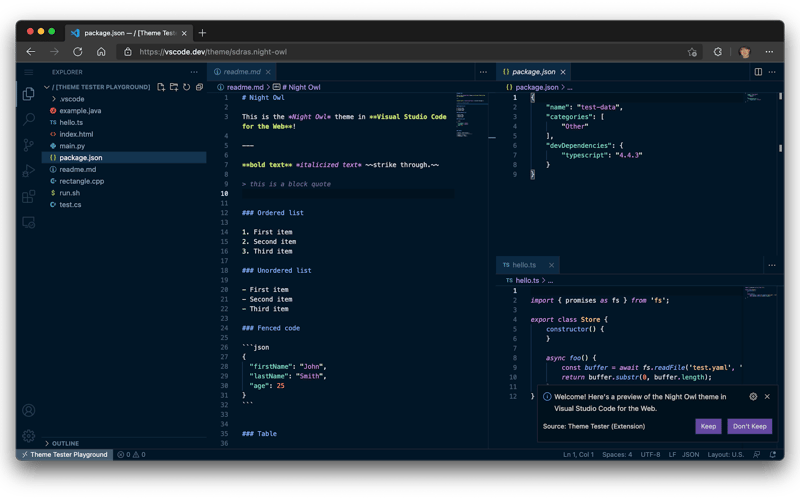
Task: Open browser profile avatar
Action: point(744,52)
